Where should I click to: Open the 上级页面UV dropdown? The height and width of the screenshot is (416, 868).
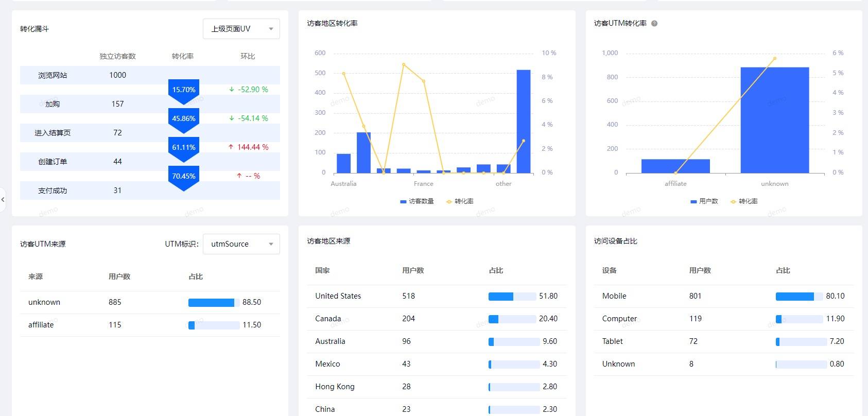tap(241, 29)
